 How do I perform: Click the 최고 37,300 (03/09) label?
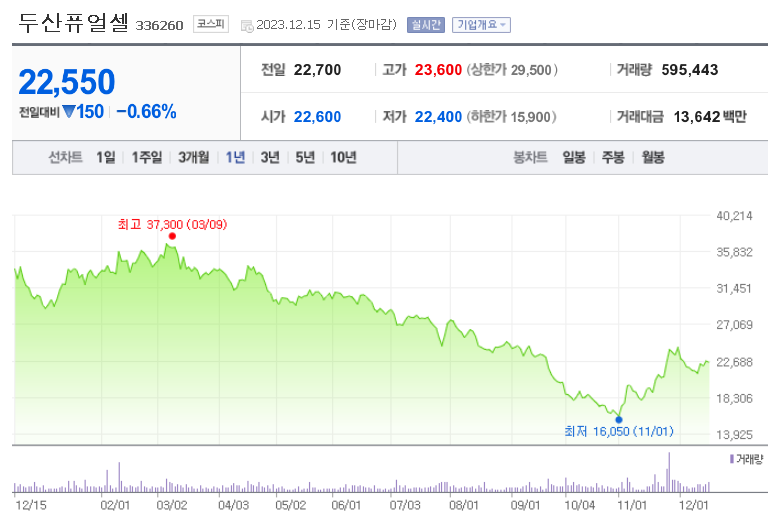point(172,224)
